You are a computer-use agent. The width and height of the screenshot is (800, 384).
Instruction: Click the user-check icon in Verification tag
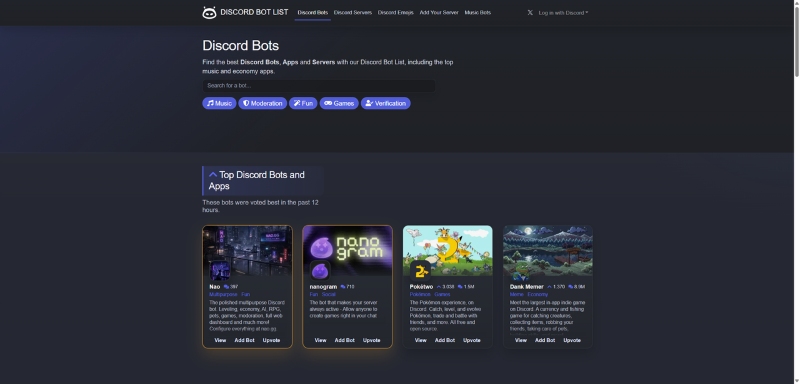369,104
